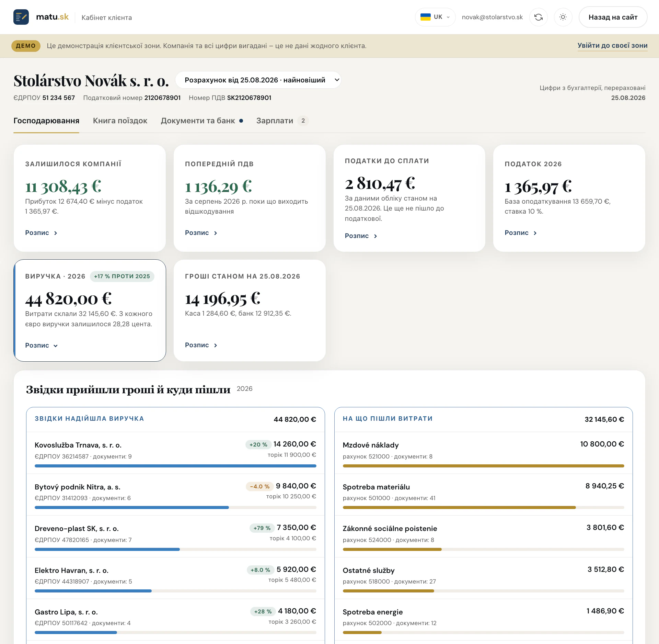Click the 32 145,60 € expenses total
The image size is (659, 644).
[604, 419]
